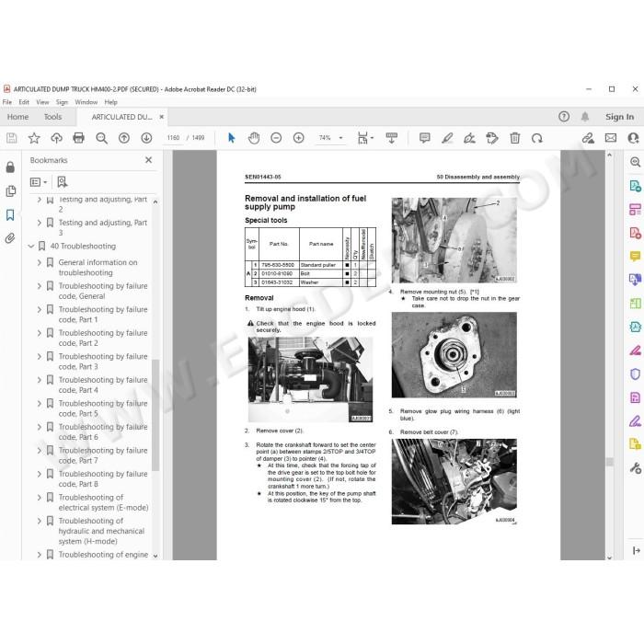Click the document vertical scrollbar thumb

(609, 462)
